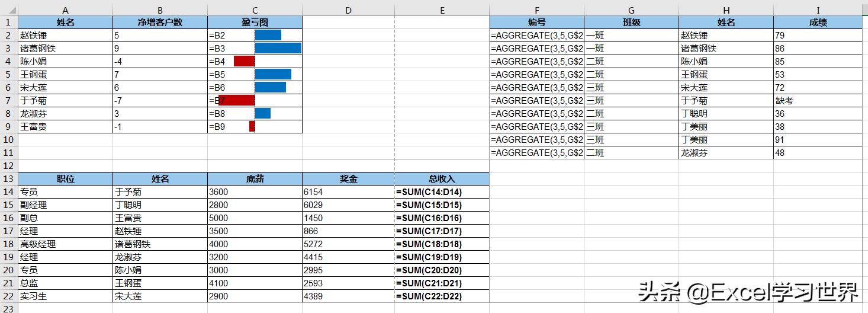The height and width of the screenshot is (313, 868).
Task: Select the AGGREGATE formula in row 2
Action: click(536, 36)
